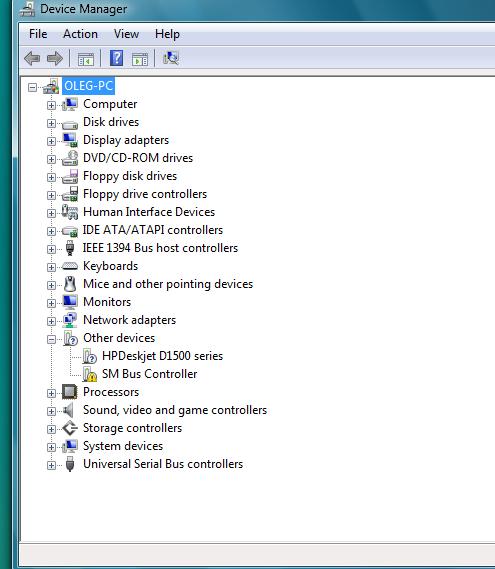Click the Processors chip icon

tap(69, 392)
